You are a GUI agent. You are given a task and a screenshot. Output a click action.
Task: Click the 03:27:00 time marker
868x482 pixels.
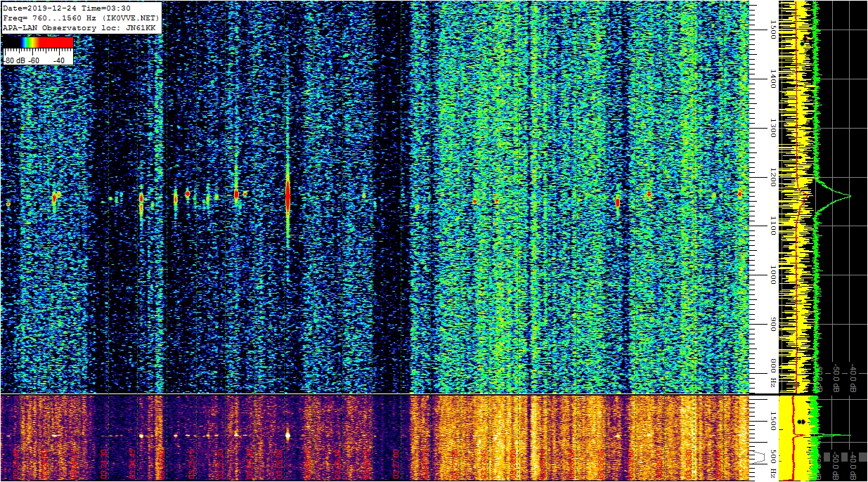tap(396, 463)
